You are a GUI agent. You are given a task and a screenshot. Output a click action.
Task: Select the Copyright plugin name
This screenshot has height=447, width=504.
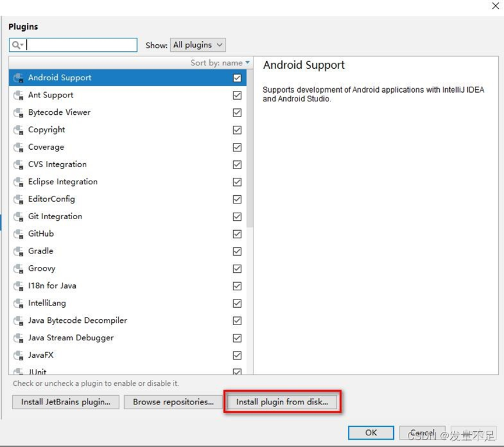47,130
